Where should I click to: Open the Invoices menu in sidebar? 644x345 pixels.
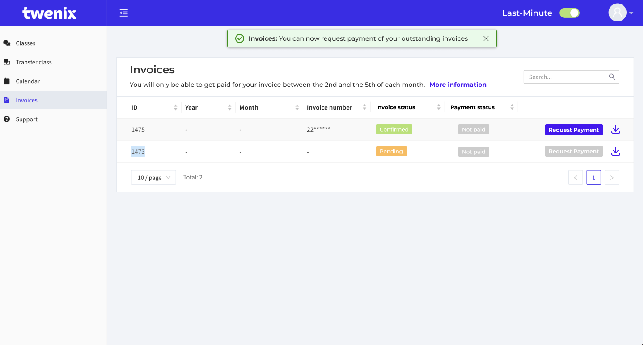click(x=27, y=100)
